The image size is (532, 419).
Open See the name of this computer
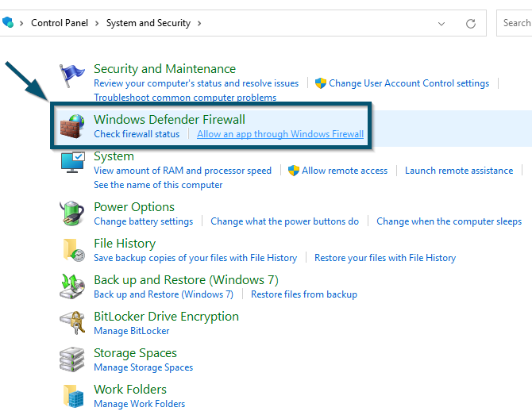[158, 185]
